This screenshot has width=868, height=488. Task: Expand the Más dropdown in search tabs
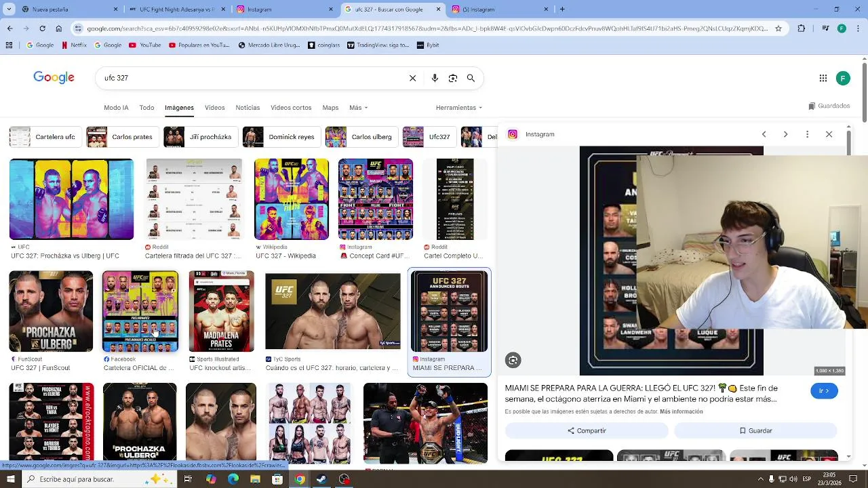click(x=358, y=108)
